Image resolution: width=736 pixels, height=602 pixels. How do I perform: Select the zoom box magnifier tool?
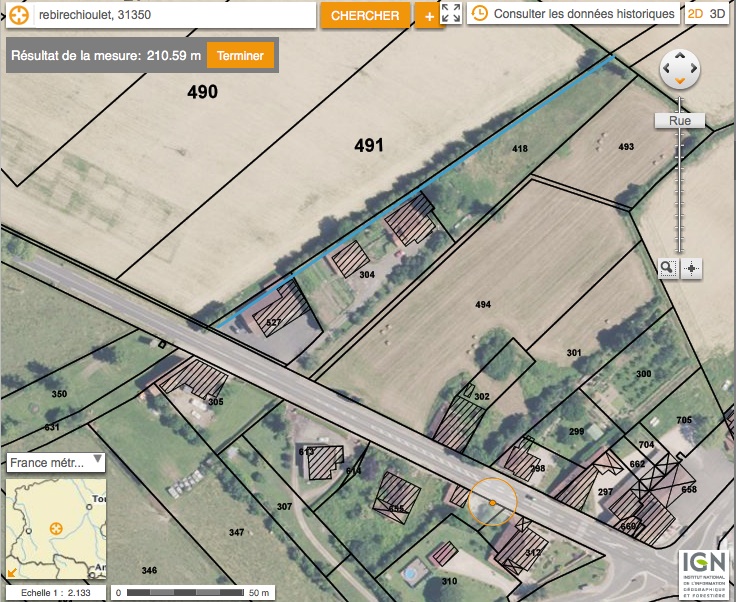coord(667,269)
